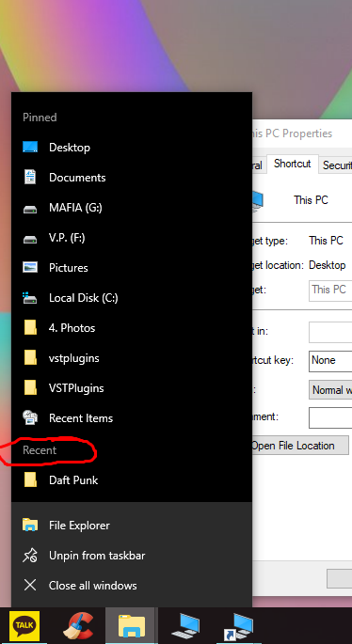Viewport: 352px width, 644px height.
Task: Launch File Explorer from jump list
Action: [132, 526]
